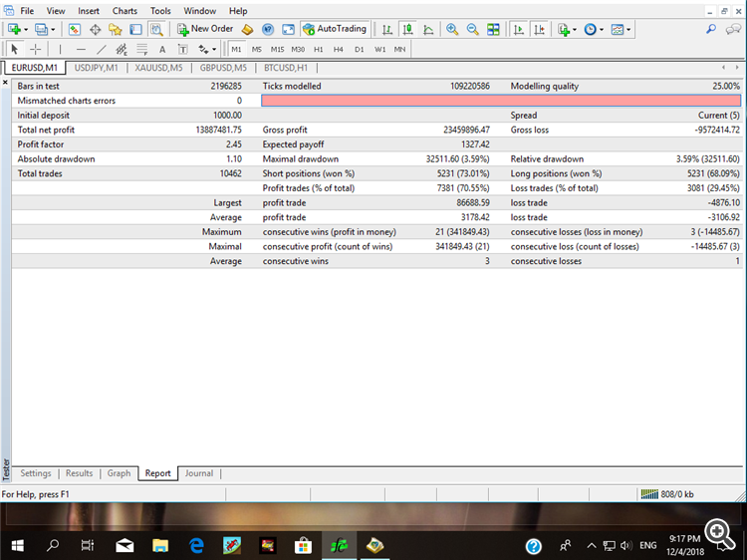The height and width of the screenshot is (560, 747).
Task: Click the Indicators list icon
Action: coord(564,30)
